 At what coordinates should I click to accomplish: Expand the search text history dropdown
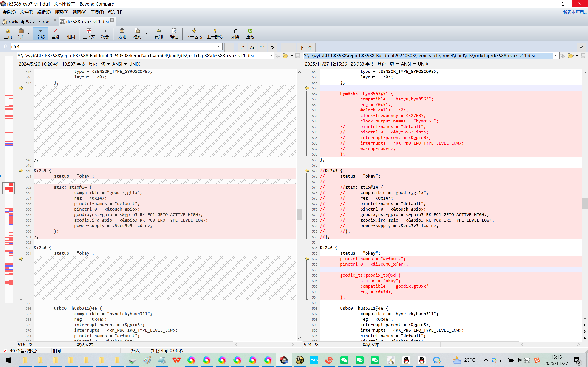tap(219, 47)
